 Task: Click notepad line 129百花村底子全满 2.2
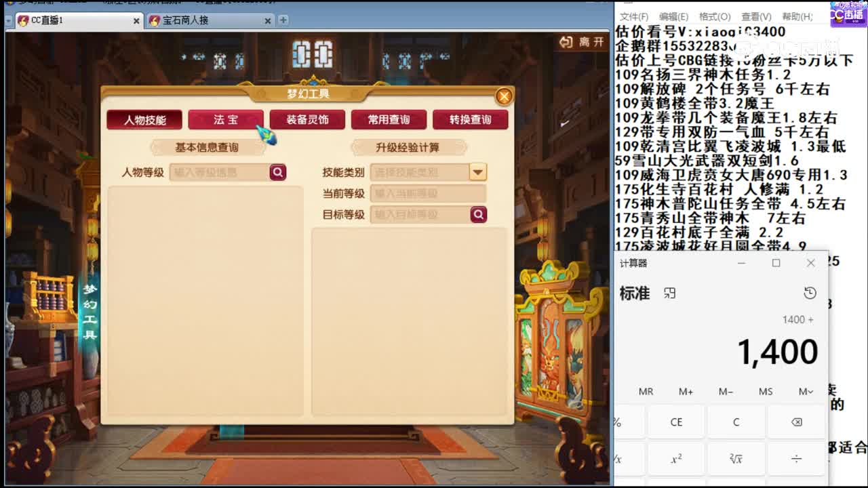699,232
